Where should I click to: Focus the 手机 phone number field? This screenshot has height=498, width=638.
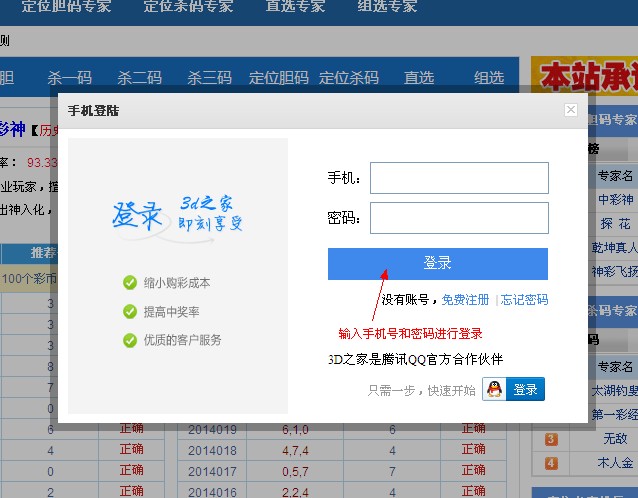pos(459,178)
